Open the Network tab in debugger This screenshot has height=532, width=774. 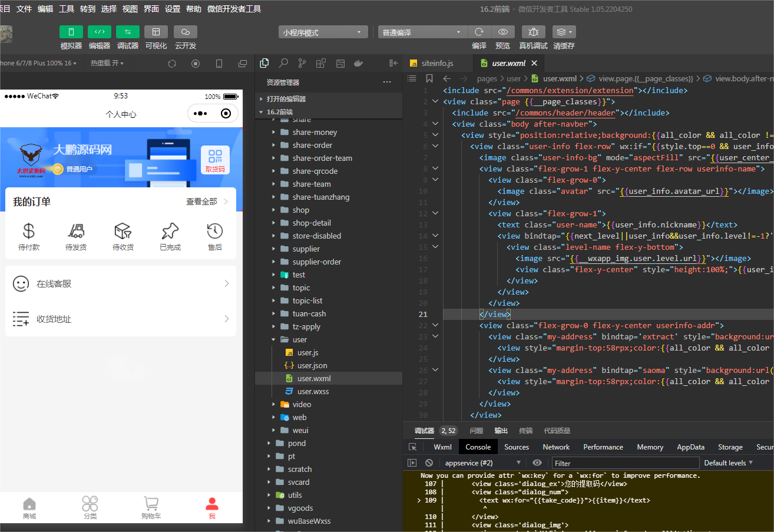556,447
